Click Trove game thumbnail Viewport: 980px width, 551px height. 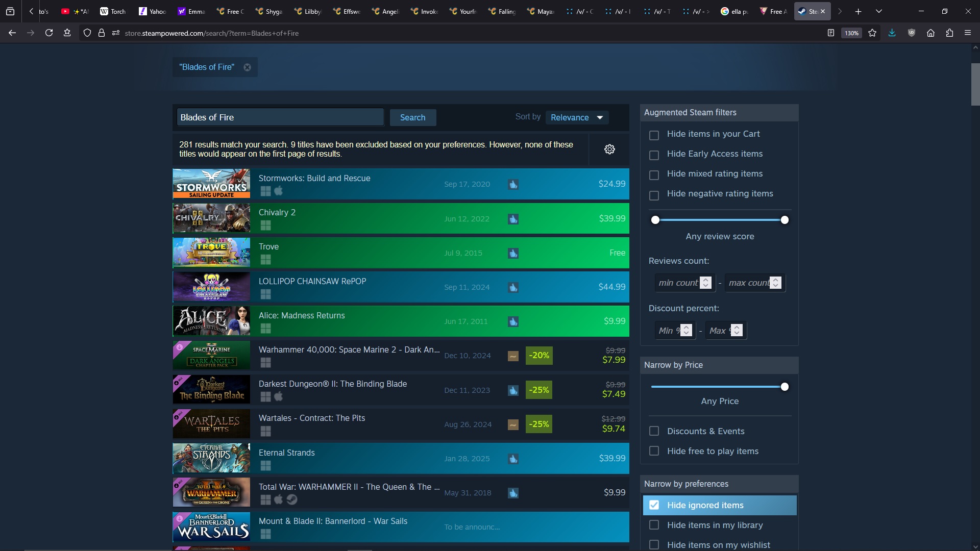click(211, 253)
